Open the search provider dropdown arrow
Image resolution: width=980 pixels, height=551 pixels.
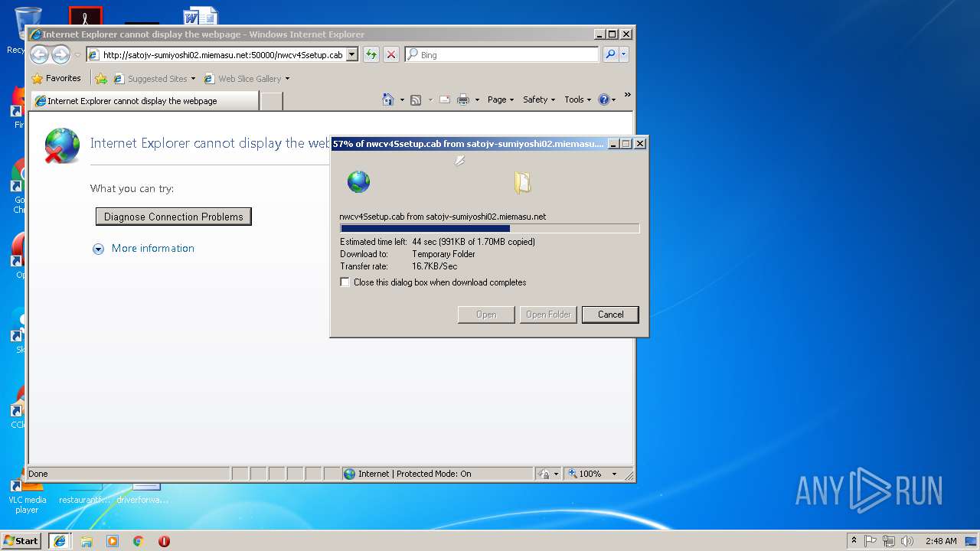point(624,54)
